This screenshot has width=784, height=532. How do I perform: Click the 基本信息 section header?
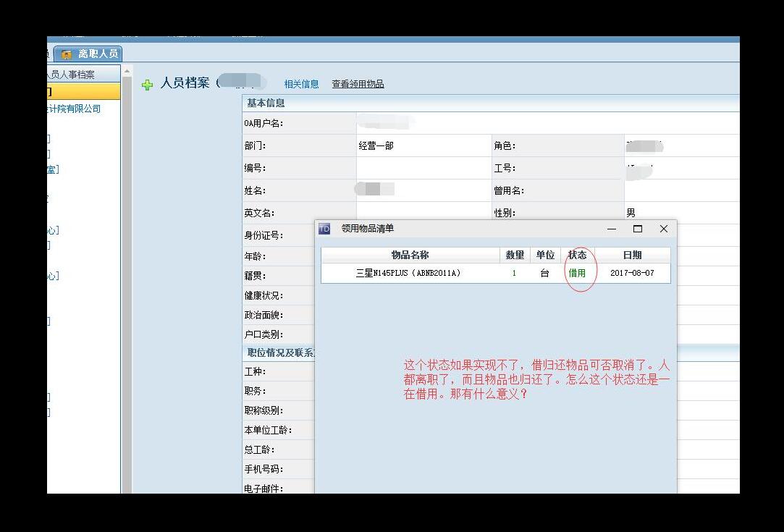[x=266, y=104]
